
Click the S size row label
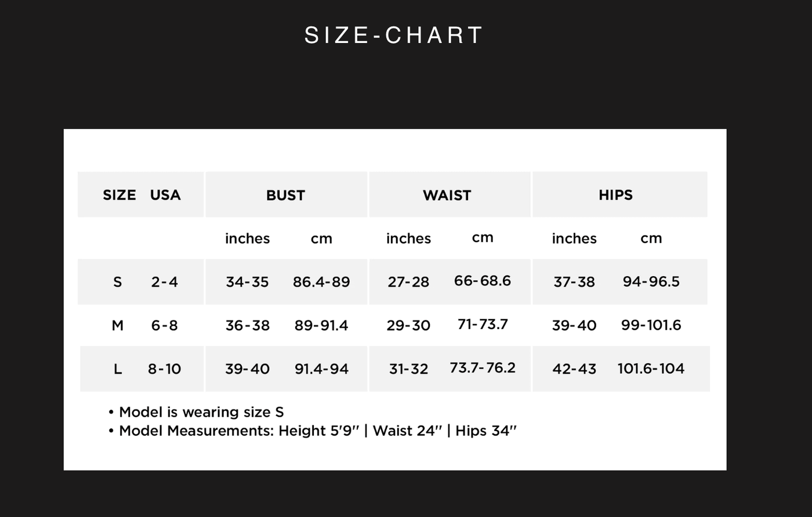coord(118,282)
